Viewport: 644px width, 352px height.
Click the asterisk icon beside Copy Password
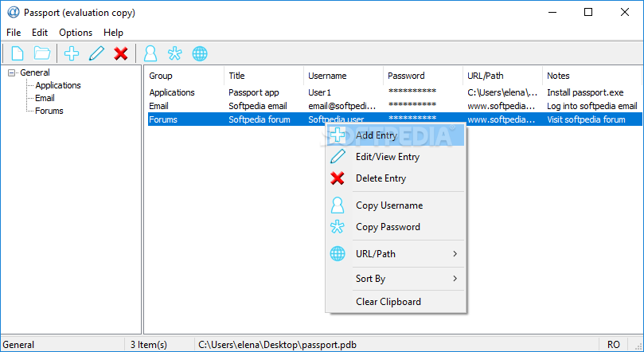(x=338, y=227)
